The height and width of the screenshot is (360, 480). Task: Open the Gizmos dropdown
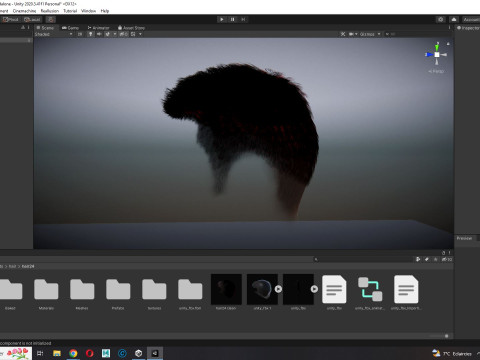coord(370,34)
